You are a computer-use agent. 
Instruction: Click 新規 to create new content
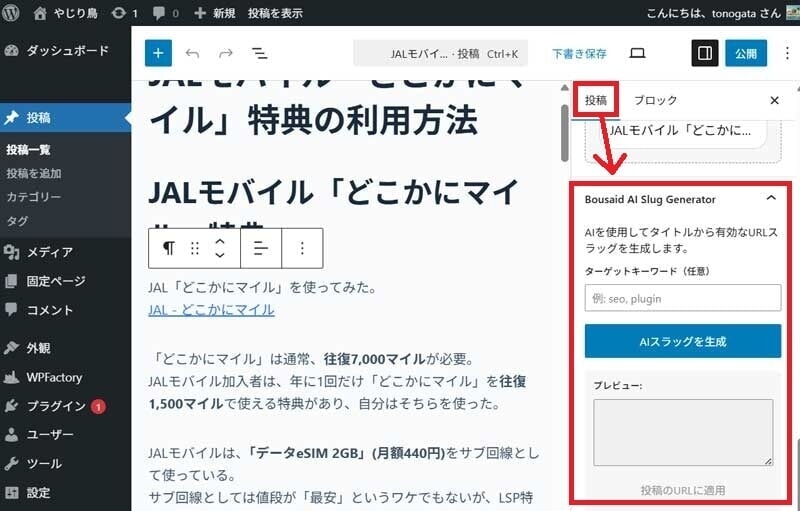tap(215, 13)
